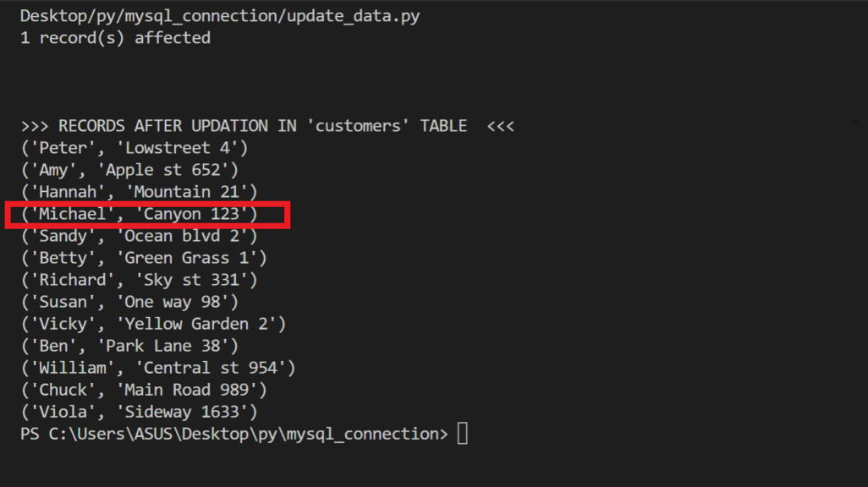The height and width of the screenshot is (487, 868).
Task: Click the Betty Green Grass 1 record
Action: point(144,258)
